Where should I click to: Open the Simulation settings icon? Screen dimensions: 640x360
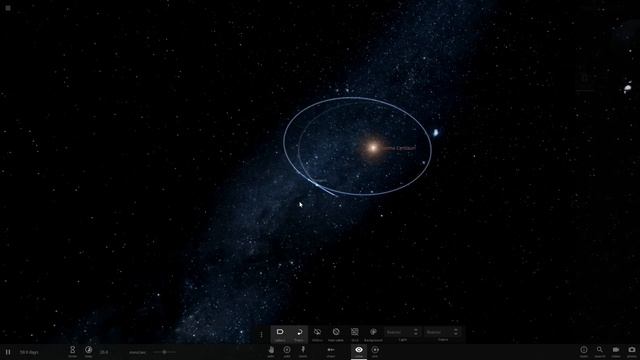click(72, 351)
